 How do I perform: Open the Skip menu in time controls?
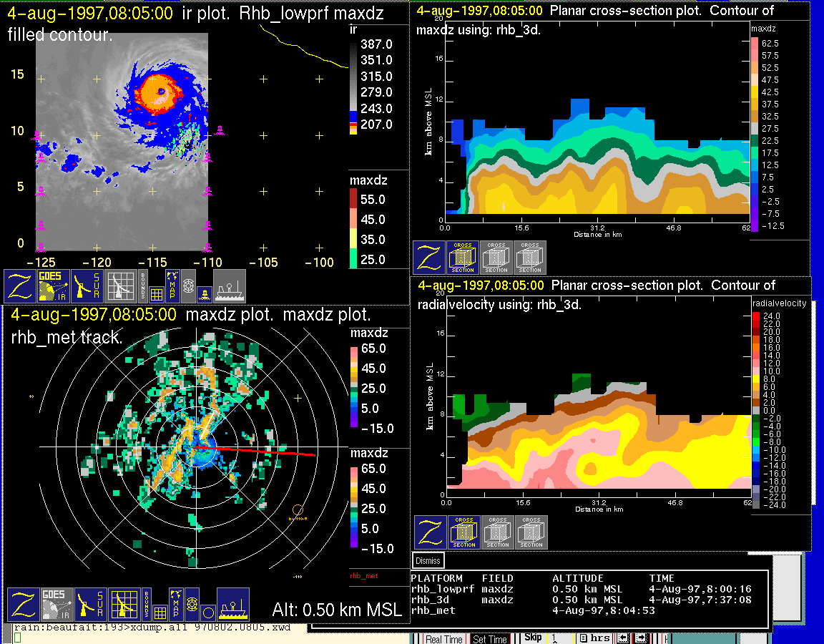(533, 638)
